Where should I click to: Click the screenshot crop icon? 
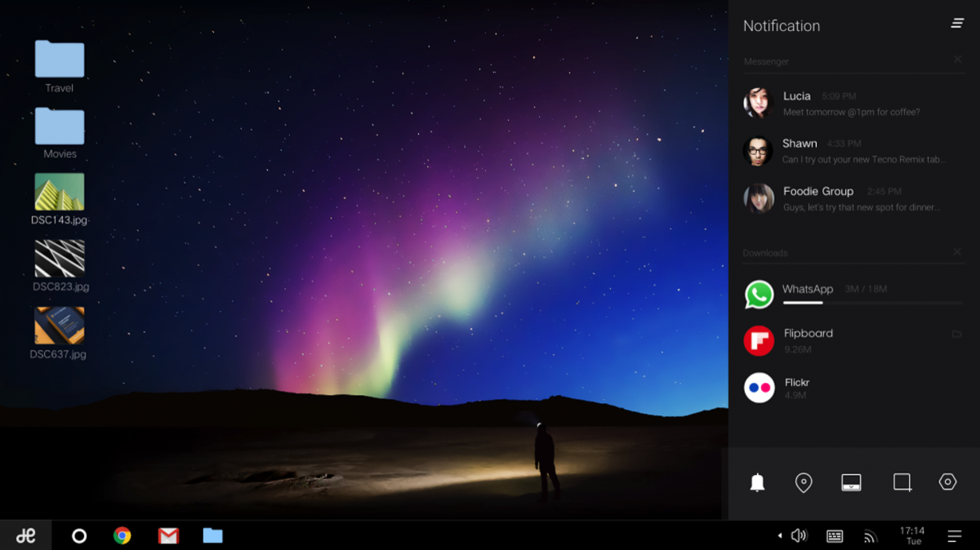tap(901, 482)
